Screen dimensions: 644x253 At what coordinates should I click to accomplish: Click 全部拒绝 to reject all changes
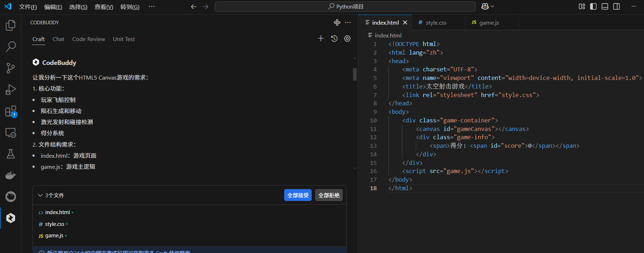329,195
